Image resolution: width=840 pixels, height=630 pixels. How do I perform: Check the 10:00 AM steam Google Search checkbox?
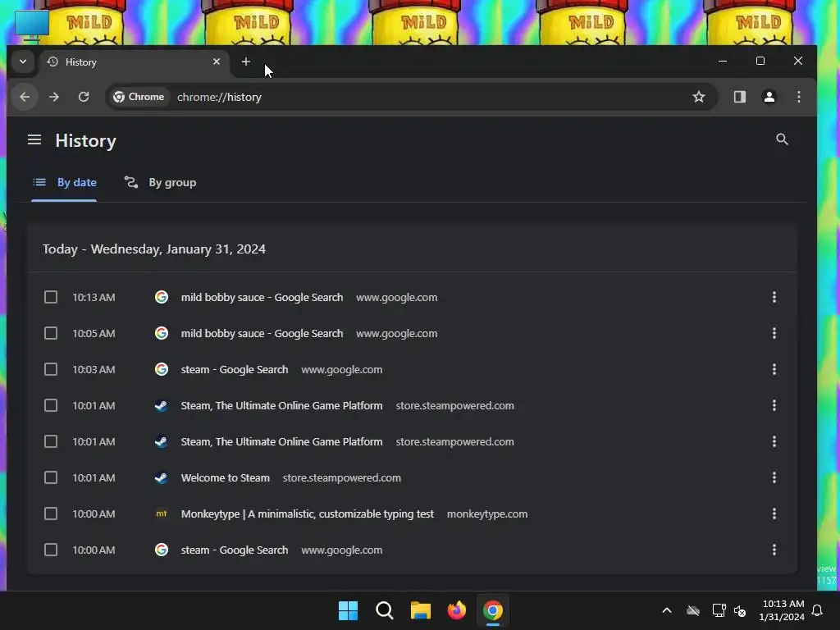tap(51, 550)
